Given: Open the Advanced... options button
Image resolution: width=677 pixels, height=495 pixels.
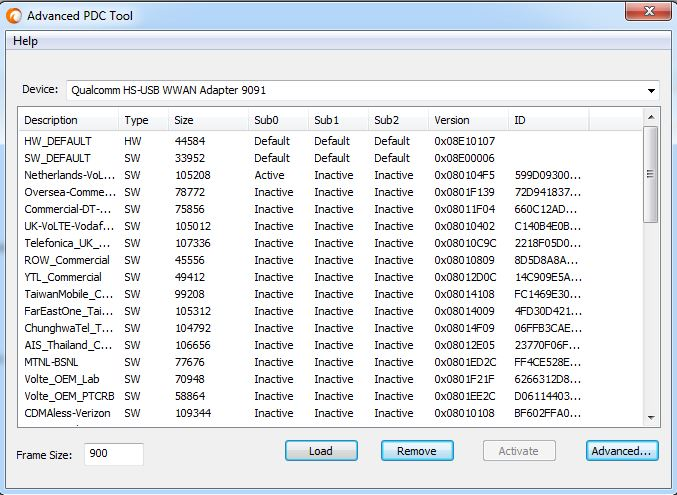Looking at the screenshot, I should coord(622,451).
